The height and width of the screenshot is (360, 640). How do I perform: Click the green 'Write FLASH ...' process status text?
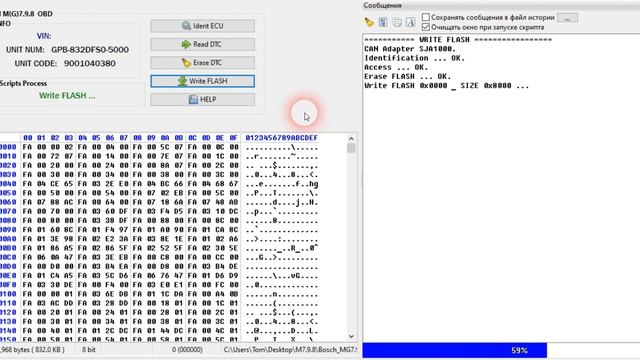click(67, 96)
